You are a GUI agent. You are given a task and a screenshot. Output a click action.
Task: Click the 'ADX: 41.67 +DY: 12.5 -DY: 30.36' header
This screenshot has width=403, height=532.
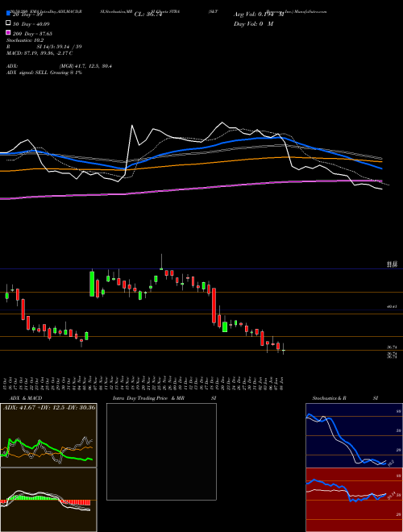(49, 407)
